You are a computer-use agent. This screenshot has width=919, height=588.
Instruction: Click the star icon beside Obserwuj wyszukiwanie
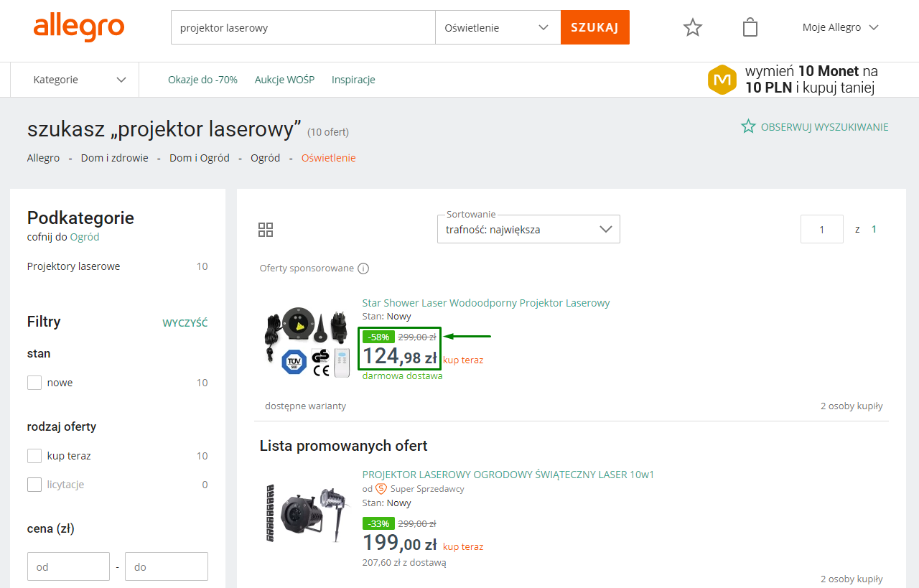(748, 126)
